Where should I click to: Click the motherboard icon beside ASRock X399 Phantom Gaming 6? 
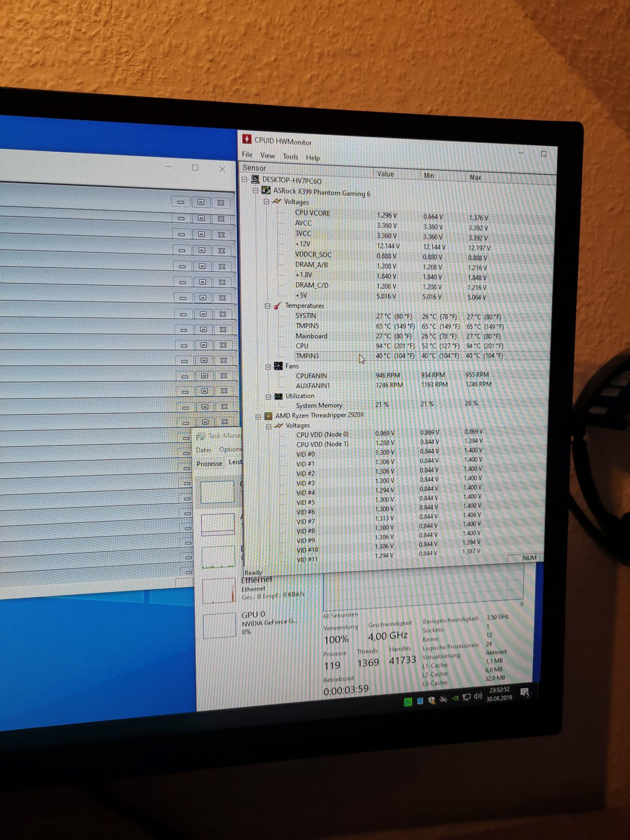click(266, 190)
